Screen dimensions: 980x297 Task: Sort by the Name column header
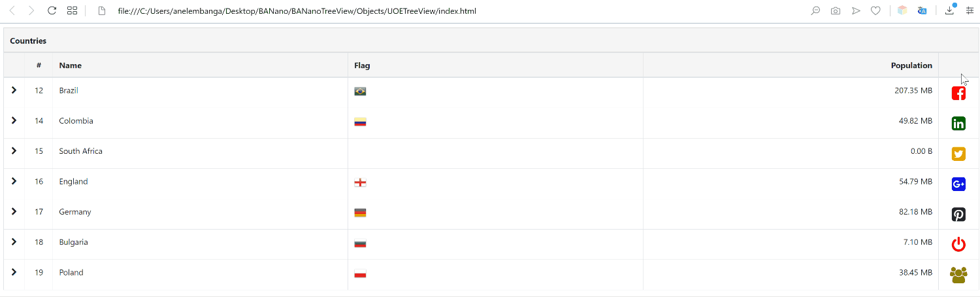pos(71,65)
